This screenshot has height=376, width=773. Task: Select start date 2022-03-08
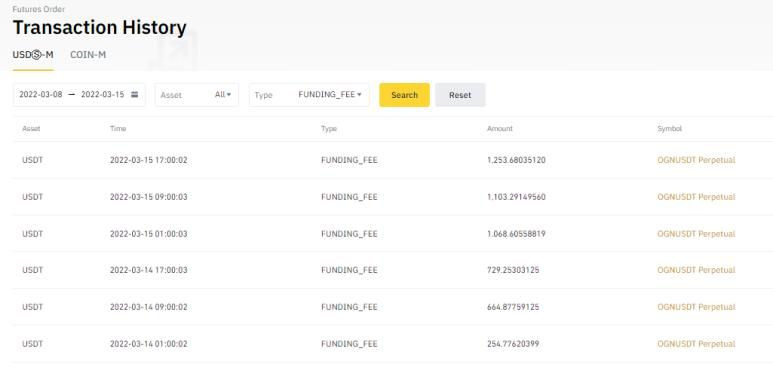41,95
